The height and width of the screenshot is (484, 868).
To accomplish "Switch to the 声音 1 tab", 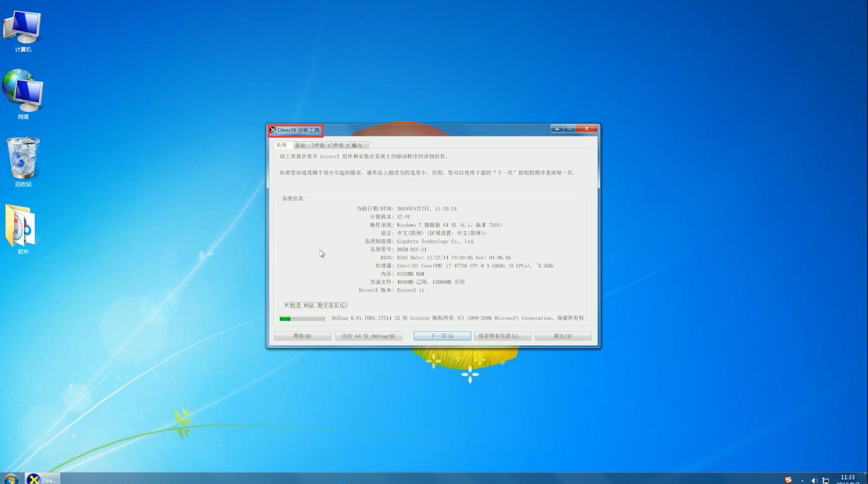I will (x=322, y=145).
